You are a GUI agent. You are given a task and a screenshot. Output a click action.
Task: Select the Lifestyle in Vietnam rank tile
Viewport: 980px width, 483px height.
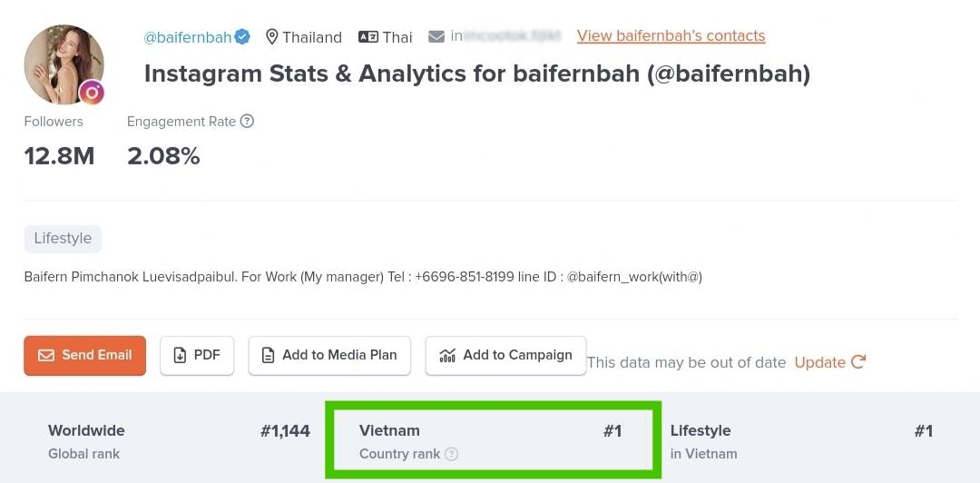click(x=802, y=442)
